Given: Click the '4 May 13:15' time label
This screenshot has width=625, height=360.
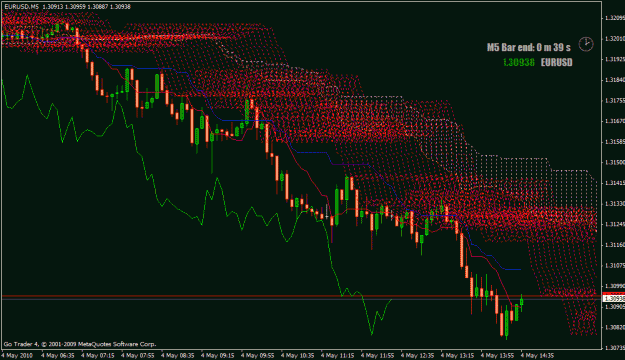Looking at the screenshot, I should (x=457, y=355).
